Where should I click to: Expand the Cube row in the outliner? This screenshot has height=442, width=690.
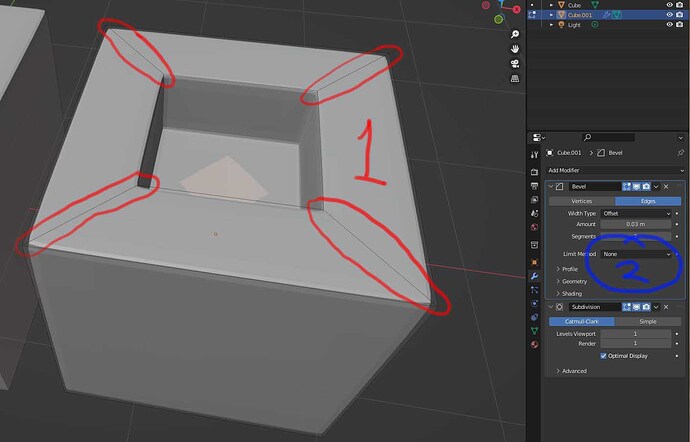[551, 5]
